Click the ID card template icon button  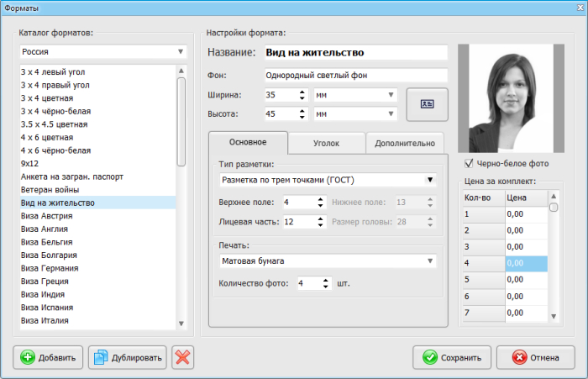coord(427,104)
